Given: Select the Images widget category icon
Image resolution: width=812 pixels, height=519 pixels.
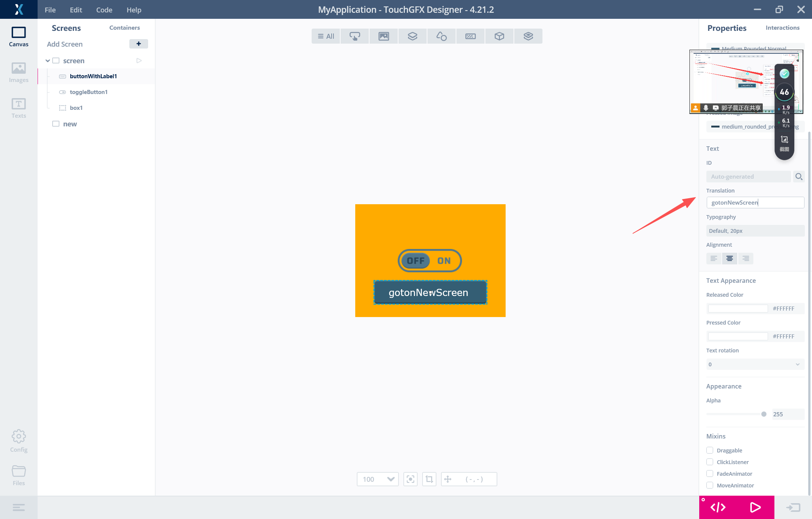Looking at the screenshot, I should 383,36.
